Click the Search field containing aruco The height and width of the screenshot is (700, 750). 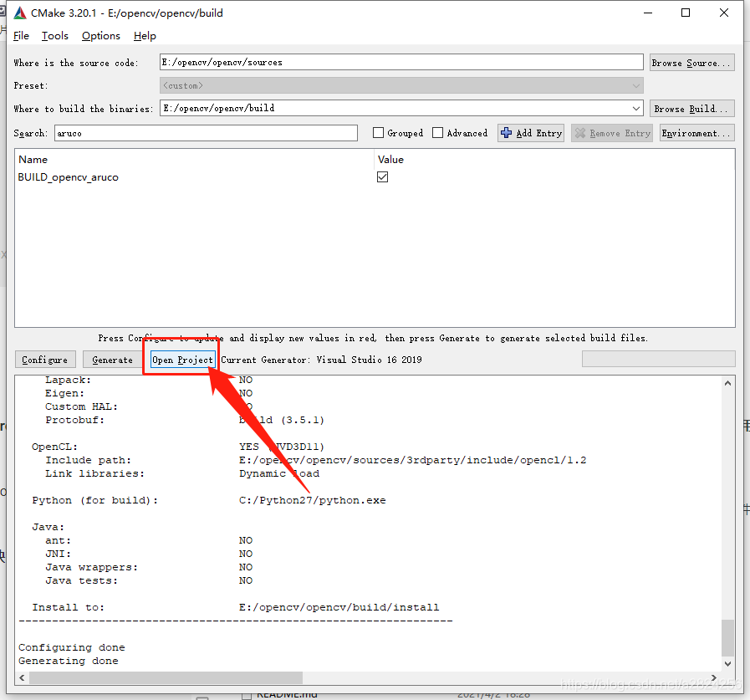tap(207, 133)
